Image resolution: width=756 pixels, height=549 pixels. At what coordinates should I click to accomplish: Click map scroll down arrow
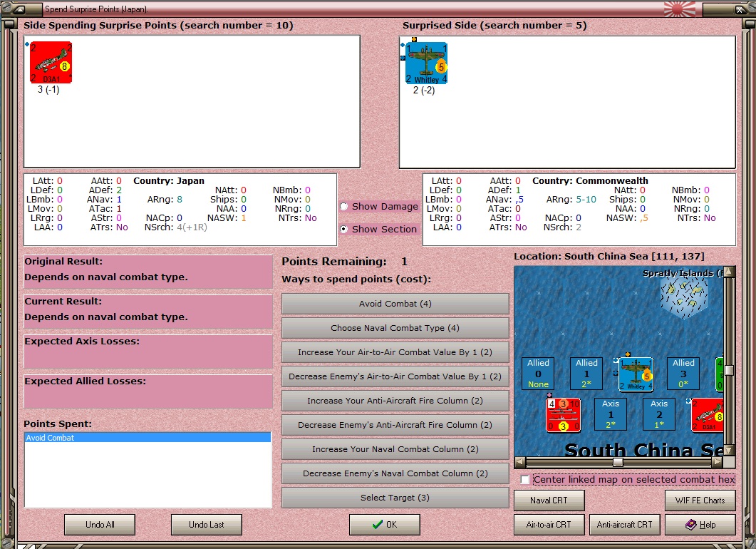click(x=730, y=450)
